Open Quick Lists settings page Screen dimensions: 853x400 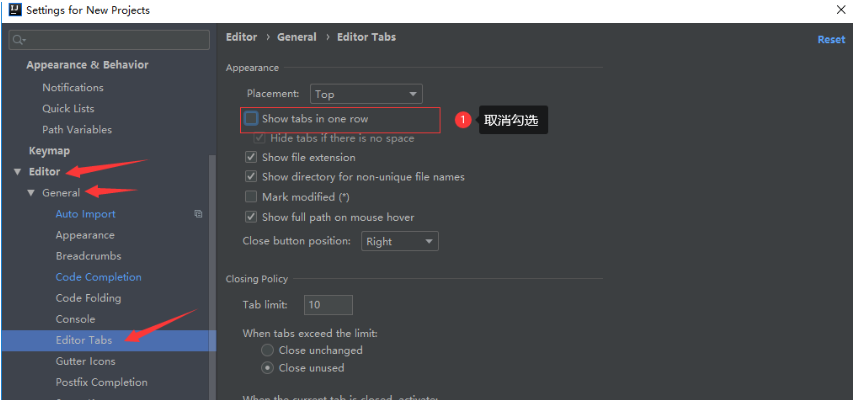(68, 108)
